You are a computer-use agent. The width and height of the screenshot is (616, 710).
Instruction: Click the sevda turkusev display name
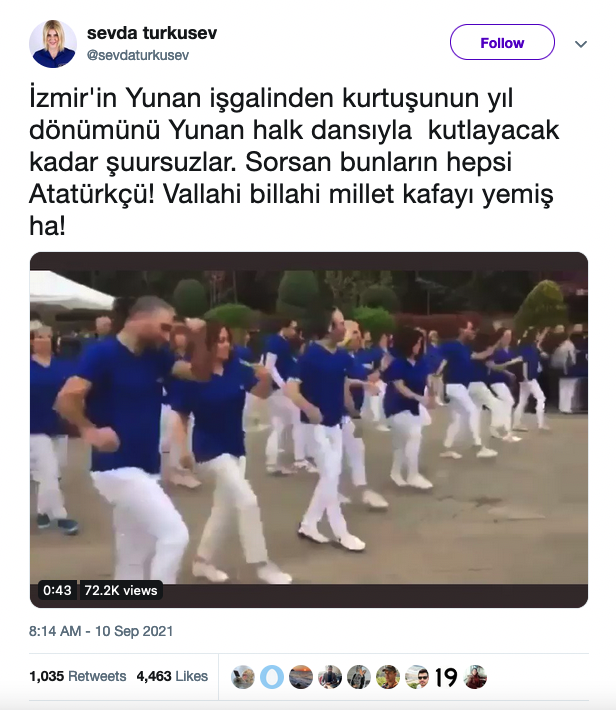[x=152, y=33]
